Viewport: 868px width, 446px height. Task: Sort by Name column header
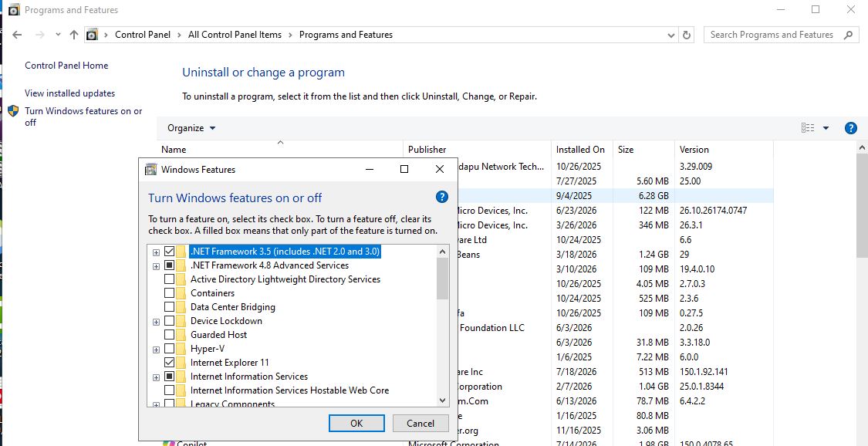point(279,150)
